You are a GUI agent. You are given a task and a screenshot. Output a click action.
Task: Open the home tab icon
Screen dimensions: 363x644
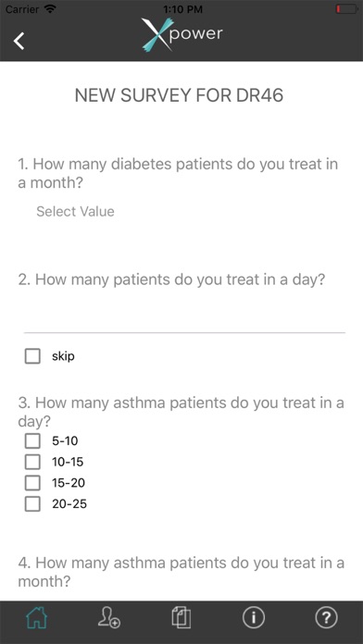point(37,617)
